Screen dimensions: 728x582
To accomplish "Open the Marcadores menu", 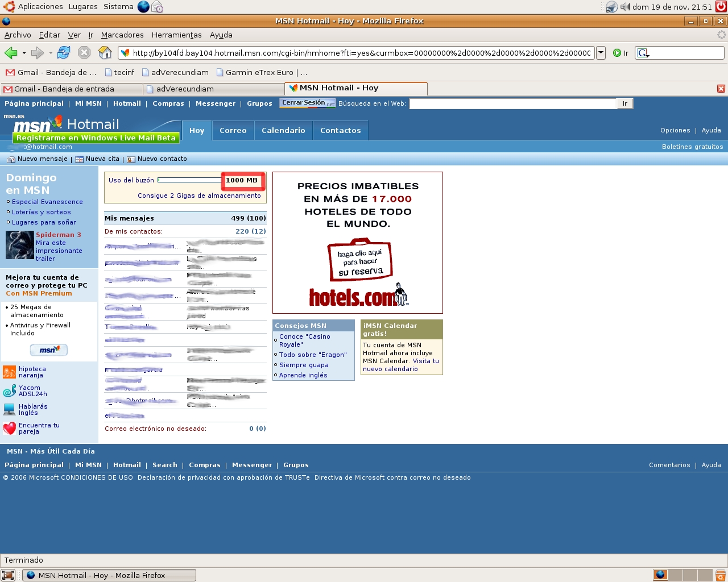I will tap(122, 35).
